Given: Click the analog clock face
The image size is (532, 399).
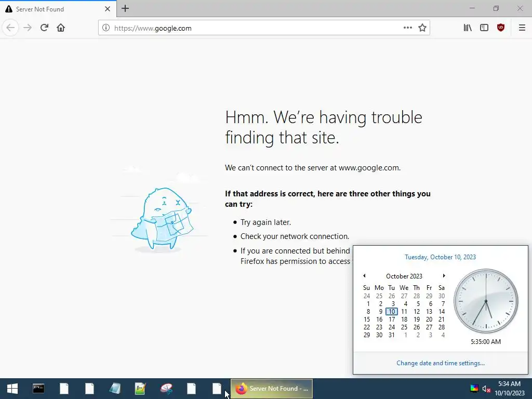Looking at the screenshot, I should (x=486, y=301).
